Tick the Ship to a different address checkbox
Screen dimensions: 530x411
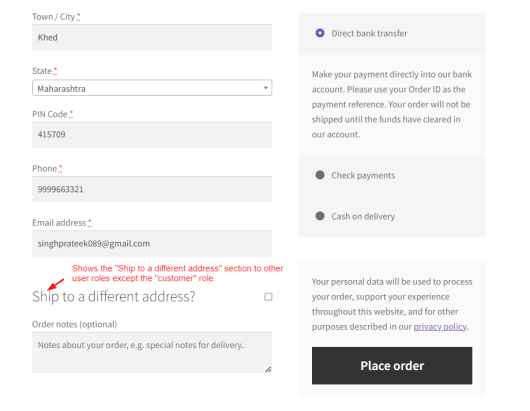click(268, 297)
